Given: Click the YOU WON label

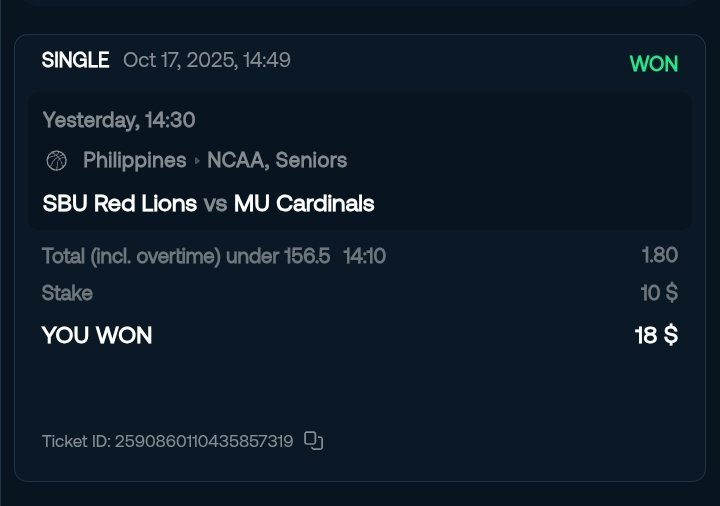Looking at the screenshot, I should [97, 336].
